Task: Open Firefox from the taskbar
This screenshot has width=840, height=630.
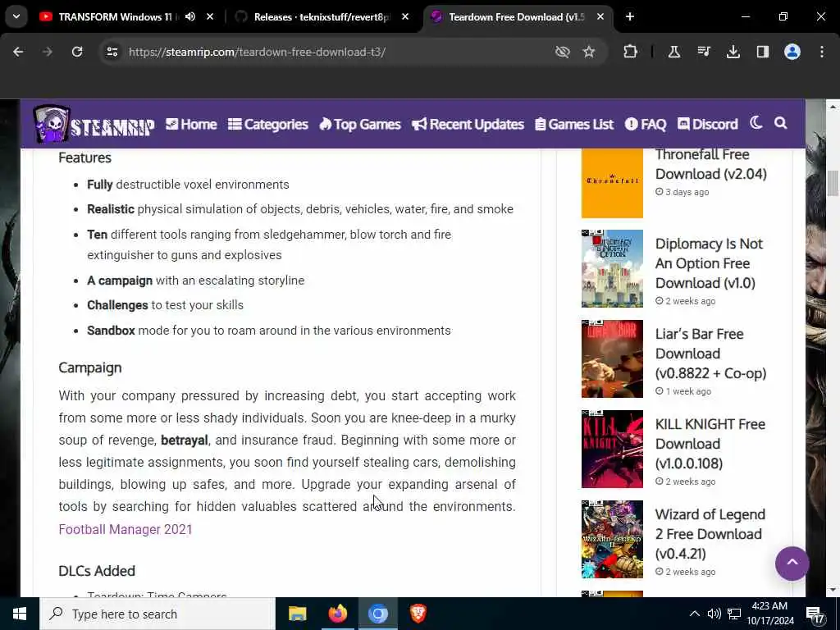Action: [337, 614]
